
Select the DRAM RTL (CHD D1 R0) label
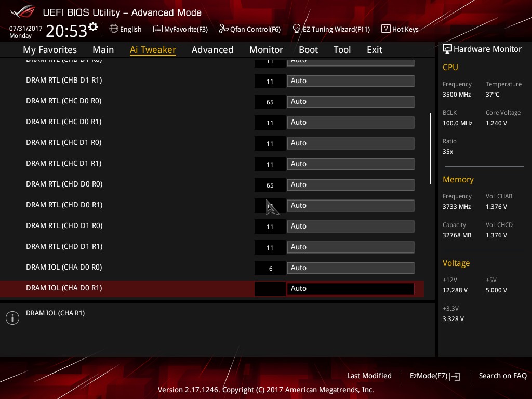64,225
